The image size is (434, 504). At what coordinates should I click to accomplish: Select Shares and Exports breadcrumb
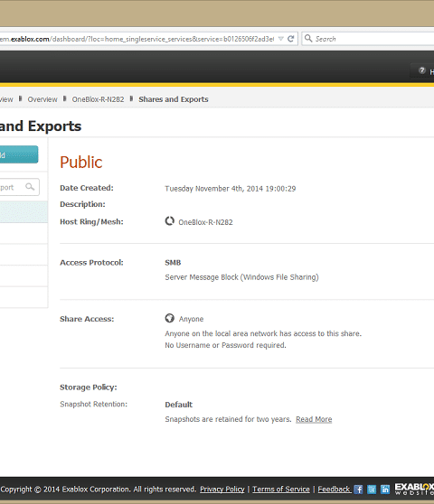click(174, 99)
